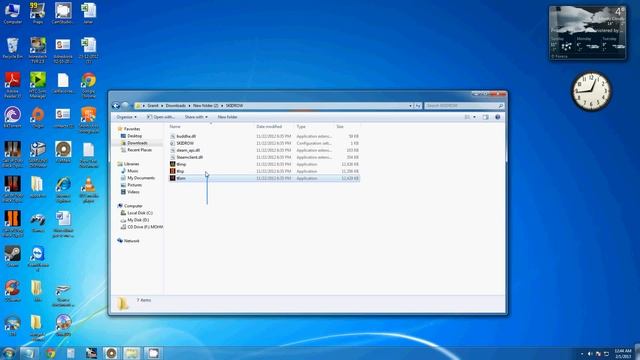Open CCleaner desktop shortcut

12,291
